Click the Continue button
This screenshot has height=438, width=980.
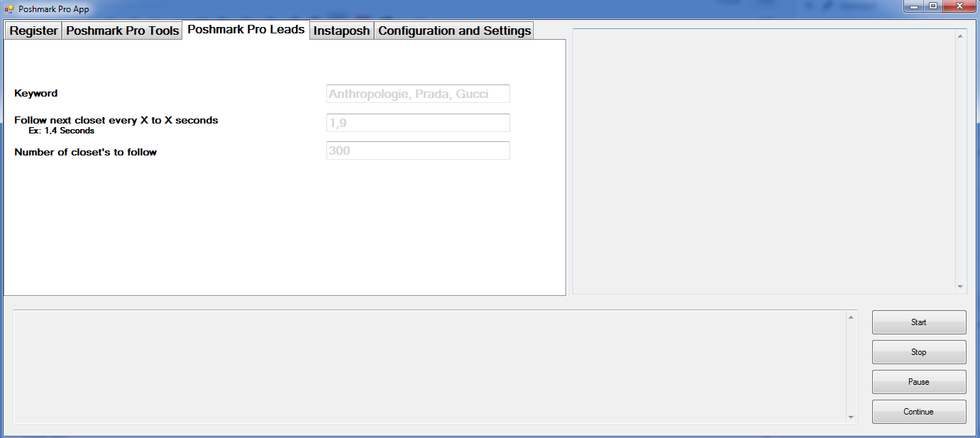click(919, 412)
